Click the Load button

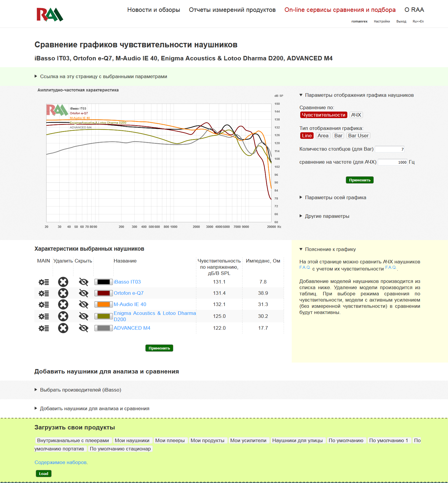point(44,474)
